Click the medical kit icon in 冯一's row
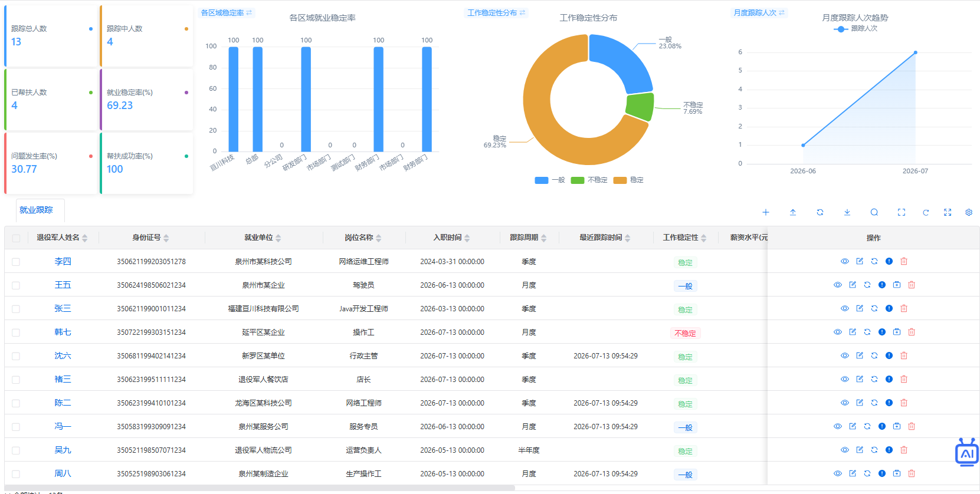Viewport: 980px width, 494px height. pos(896,426)
